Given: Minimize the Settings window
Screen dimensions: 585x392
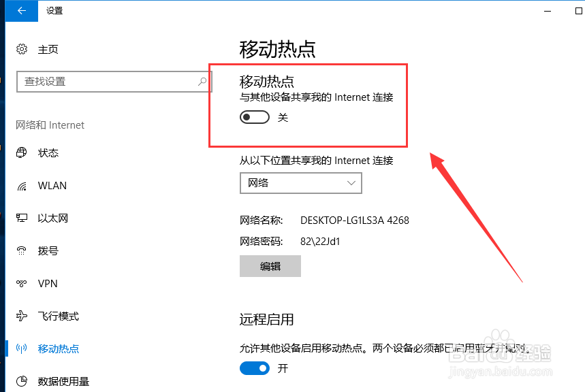Looking at the screenshot, I should (x=547, y=11).
